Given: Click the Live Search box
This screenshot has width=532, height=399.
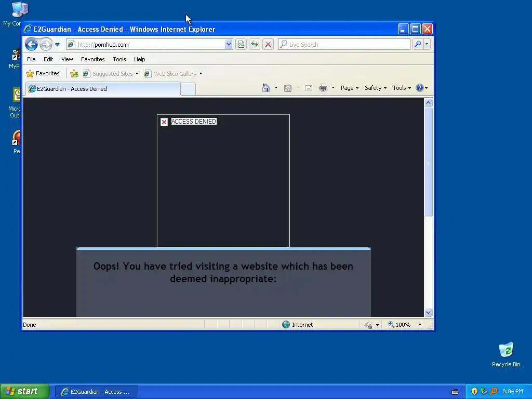Looking at the screenshot, I should (x=344, y=45).
